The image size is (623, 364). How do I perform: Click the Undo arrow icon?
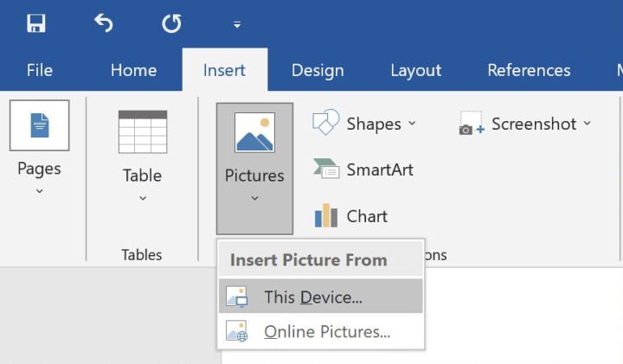(x=104, y=23)
